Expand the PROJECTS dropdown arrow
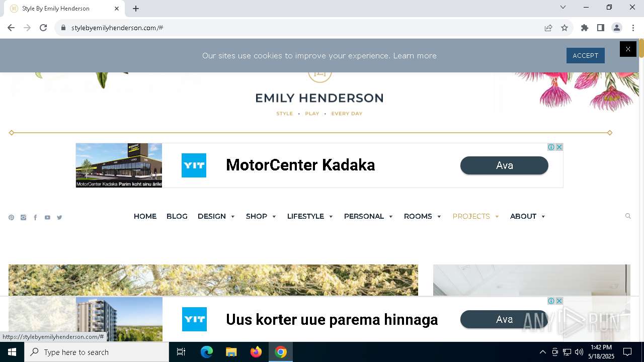The height and width of the screenshot is (362, 644). click(x=497, y=217)
